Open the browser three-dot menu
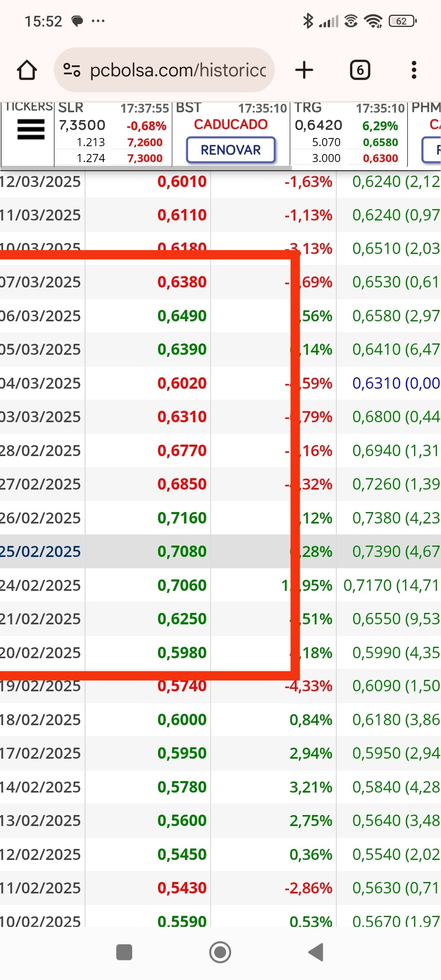The height and width of the screenshot is (980, 441). 414,70
